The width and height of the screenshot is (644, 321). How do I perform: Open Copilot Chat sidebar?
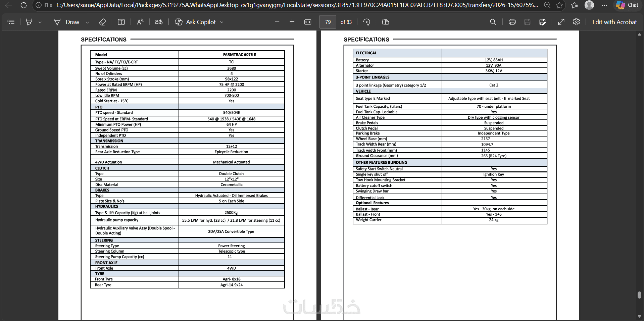[x=627, y=5]
